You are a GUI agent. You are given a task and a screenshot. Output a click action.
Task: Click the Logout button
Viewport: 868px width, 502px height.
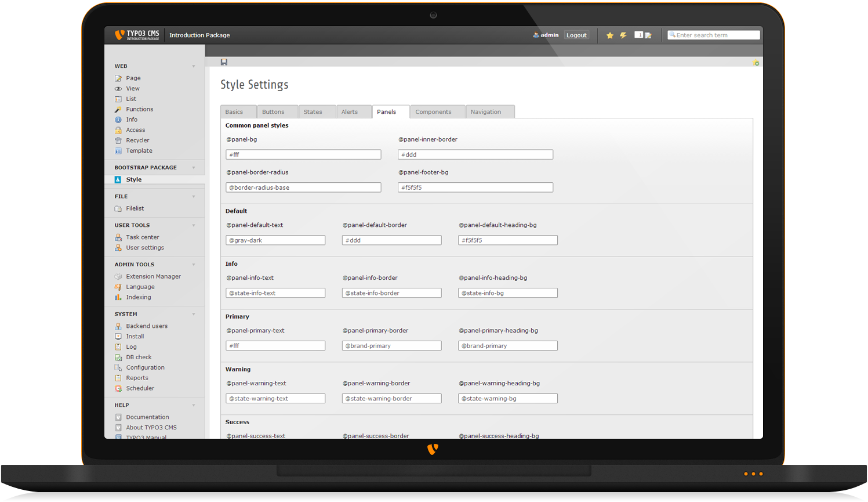click(576, 35)
